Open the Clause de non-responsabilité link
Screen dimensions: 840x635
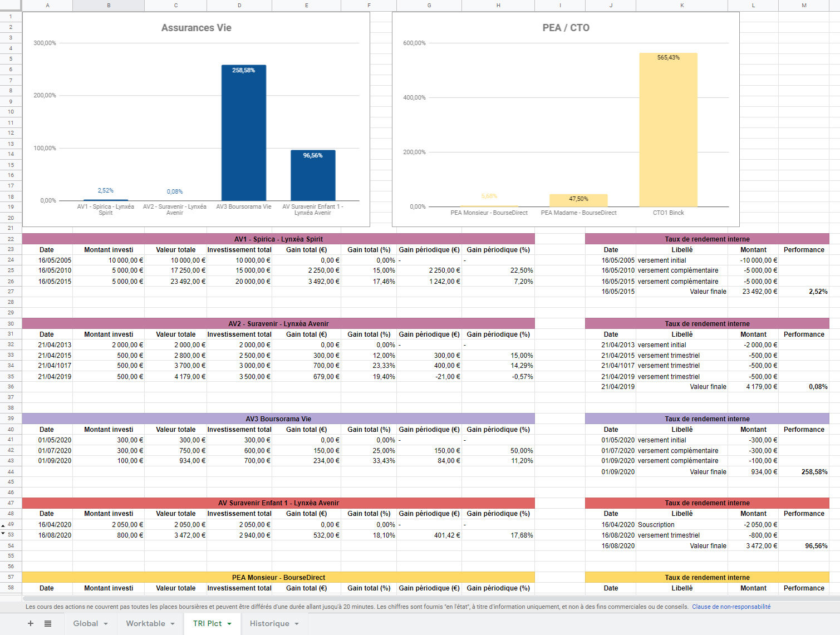731,607
